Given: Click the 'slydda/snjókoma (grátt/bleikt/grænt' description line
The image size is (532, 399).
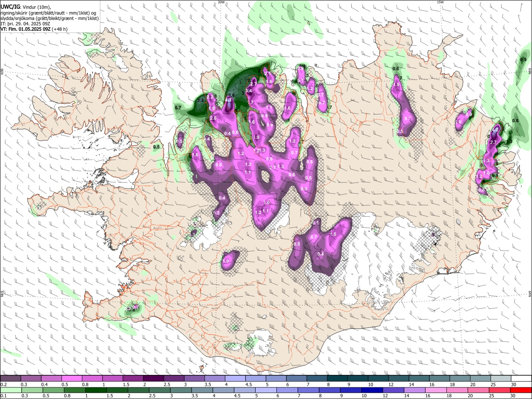Looking at the screenshot, I should tap(49, 18).
